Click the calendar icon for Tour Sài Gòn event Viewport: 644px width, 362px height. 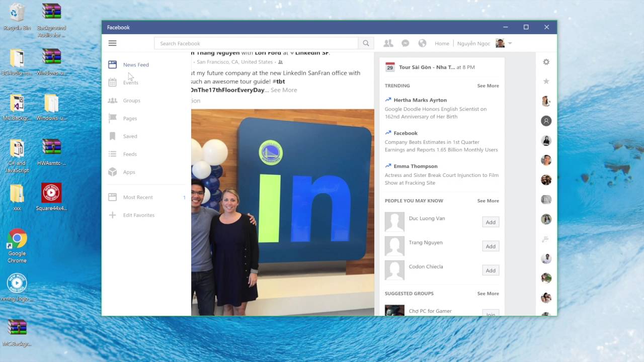390,67
